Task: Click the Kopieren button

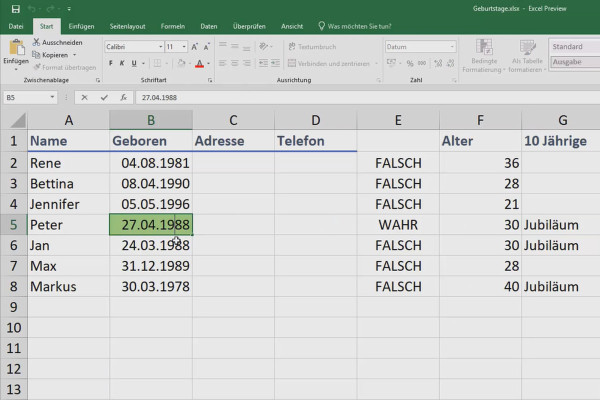Action: click(x=51, y=55)
